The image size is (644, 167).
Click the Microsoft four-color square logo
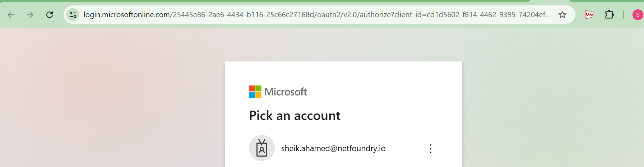[x=255, y=92]
